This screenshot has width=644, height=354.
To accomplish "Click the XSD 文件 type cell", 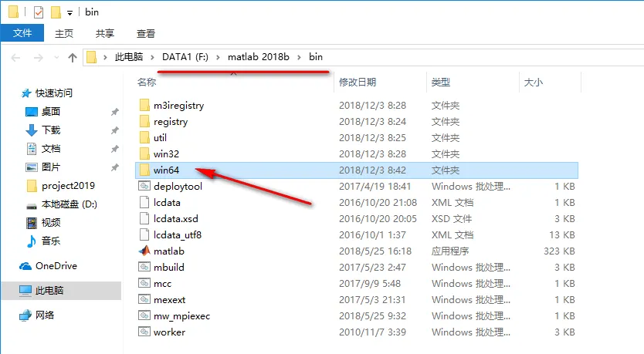I will pos(452,218).
